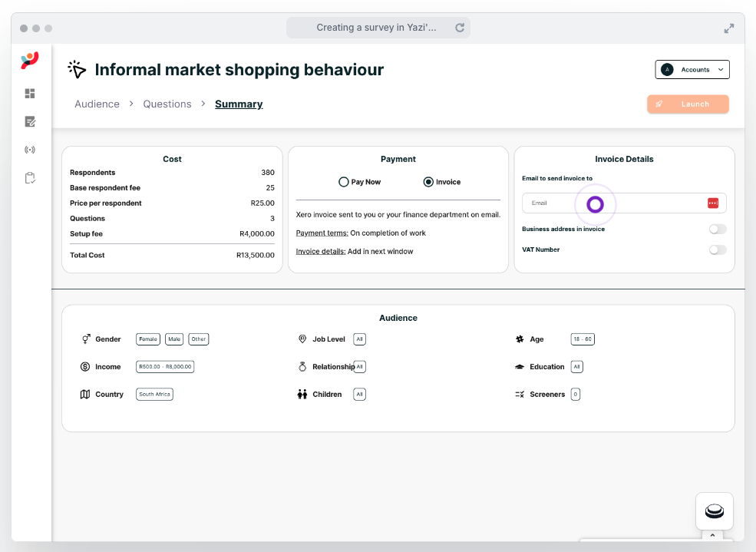The height and width of the screenshot is (552, 756).
Task: Turn on the VAT Number toggle
Action: click(x=717, y=250)
